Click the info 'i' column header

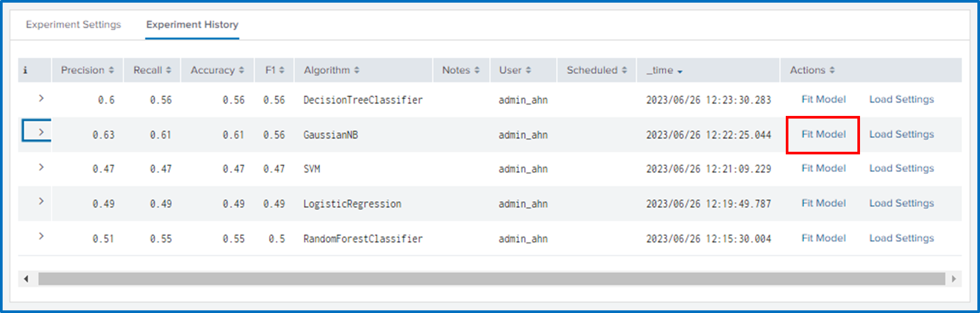click(x=25, y=70)
